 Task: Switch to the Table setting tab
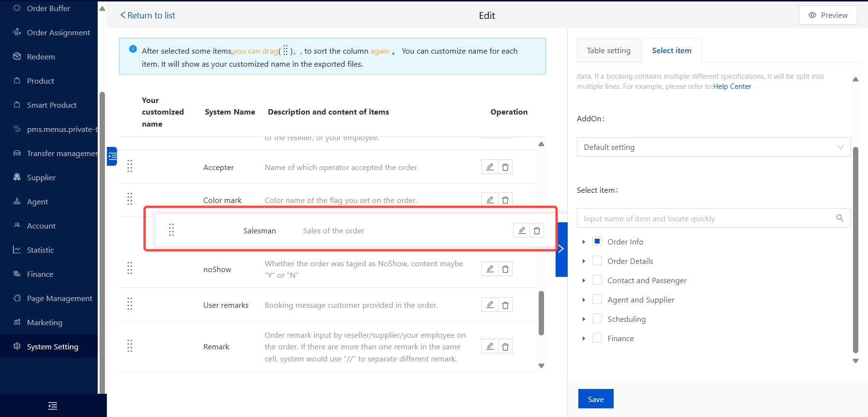608,50
